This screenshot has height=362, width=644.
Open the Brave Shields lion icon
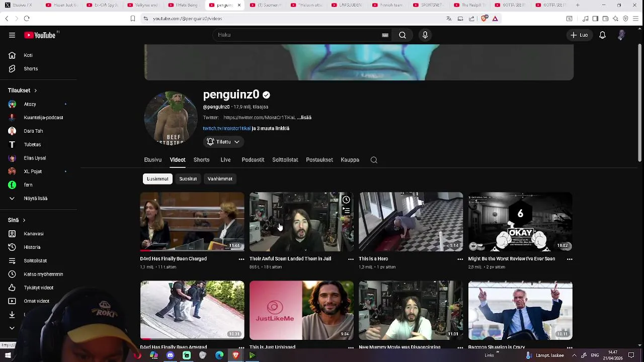coord(485,19)
